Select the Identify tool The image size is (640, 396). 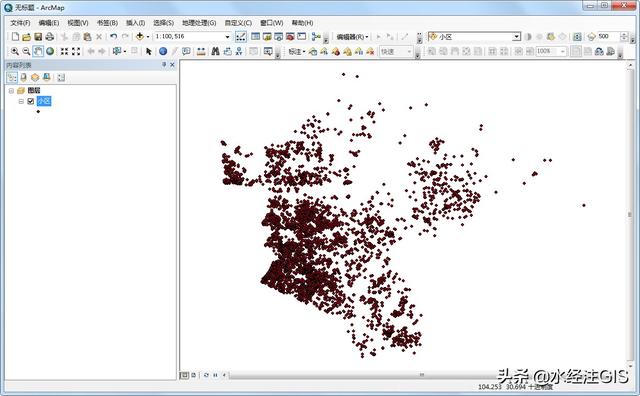[x=163, y=51]
